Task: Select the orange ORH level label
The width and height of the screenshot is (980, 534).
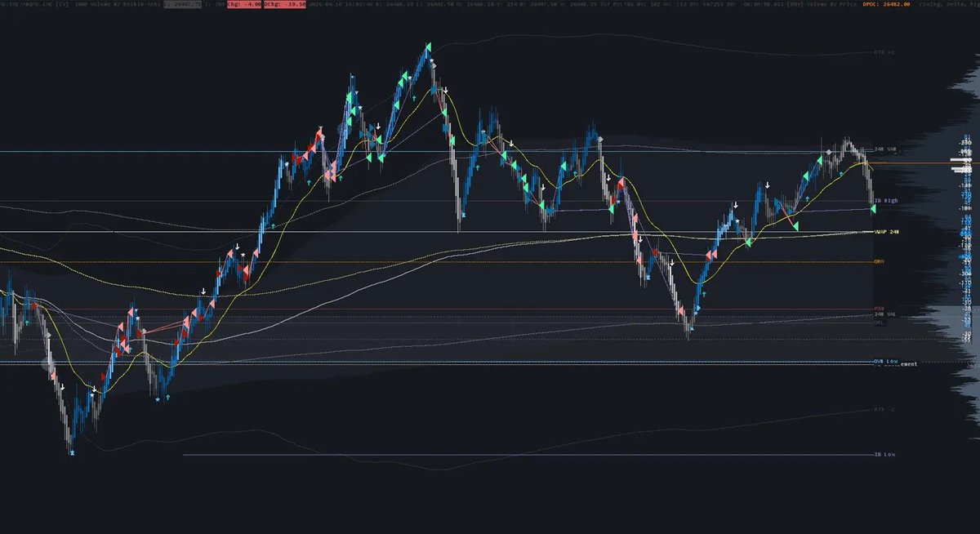Action: tap(879, 262)
